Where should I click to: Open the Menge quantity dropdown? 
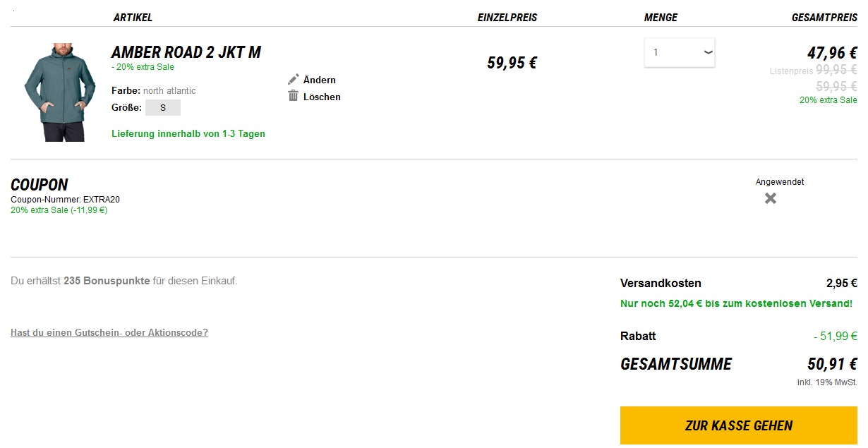[679, 52]
